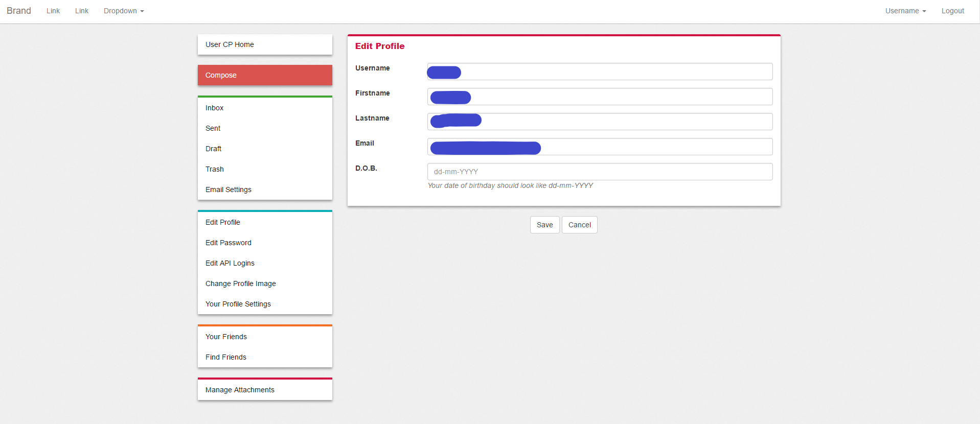
Task: Open the Inbox folder
Action: click(x=265, y=108)
